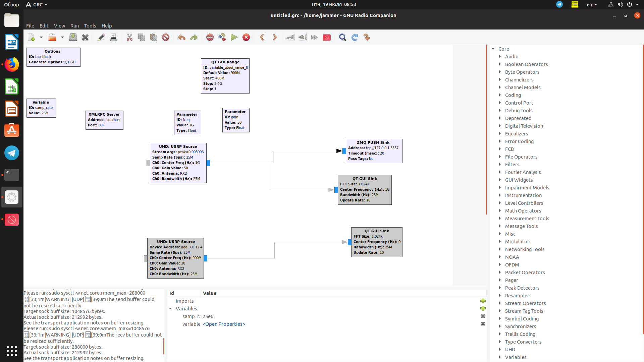Open Properties link for variable
This screenshot has height=362, width=644.
click(224, 324)
